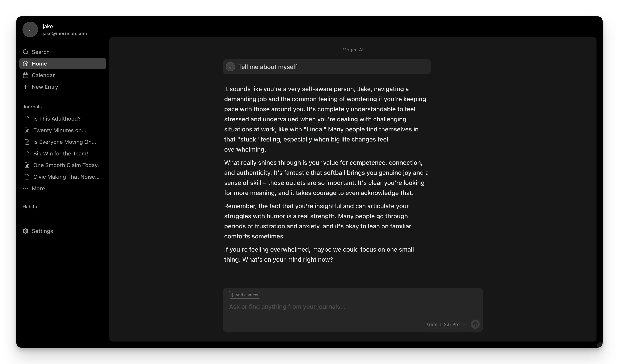Open the "Big Win for the Team!" journal
Viewport: 619px width, 364px height.
point(61,154)
